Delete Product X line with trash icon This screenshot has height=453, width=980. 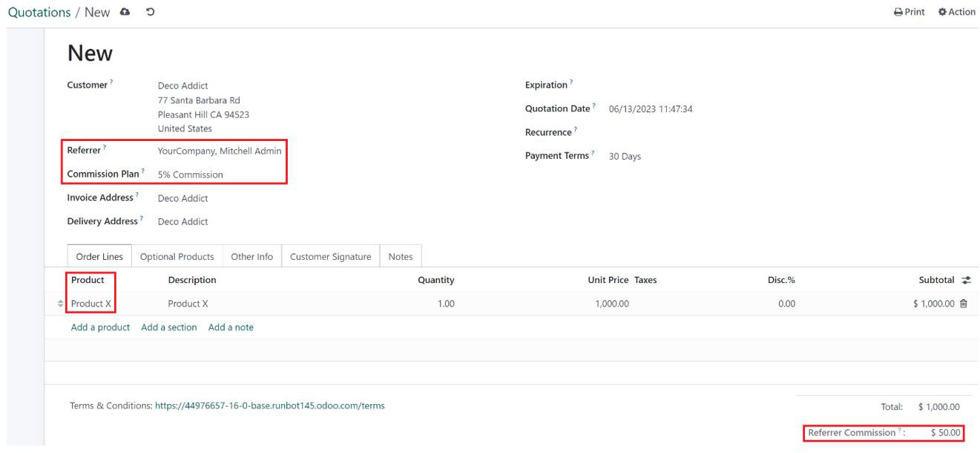tap(964, 303)
